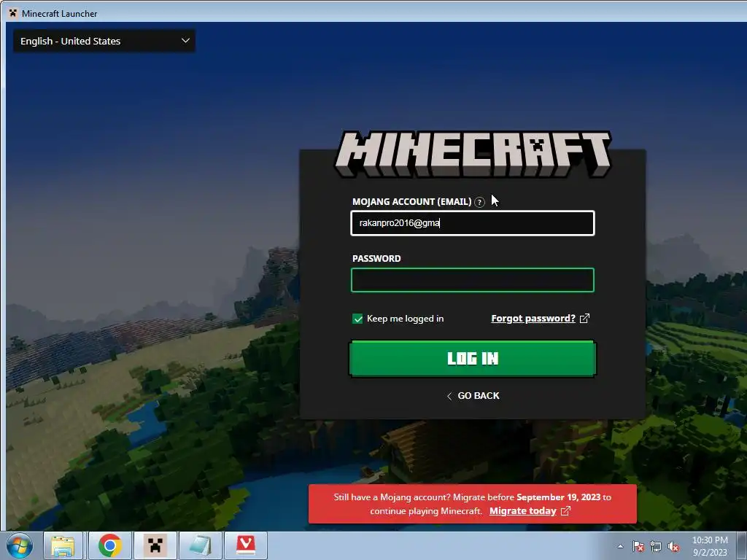Open the Forgot password? link
This screenshot has width=747, height=560.
click(x=533, y=318)
